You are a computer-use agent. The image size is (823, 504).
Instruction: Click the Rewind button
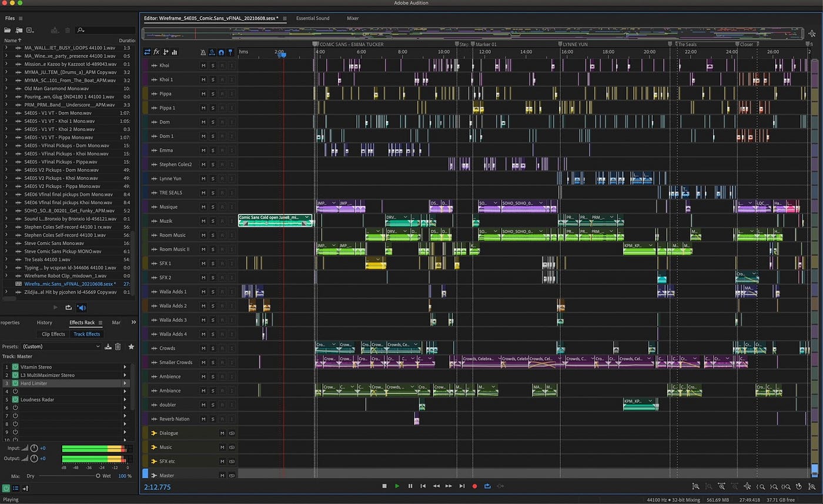(x=436, y=486)
